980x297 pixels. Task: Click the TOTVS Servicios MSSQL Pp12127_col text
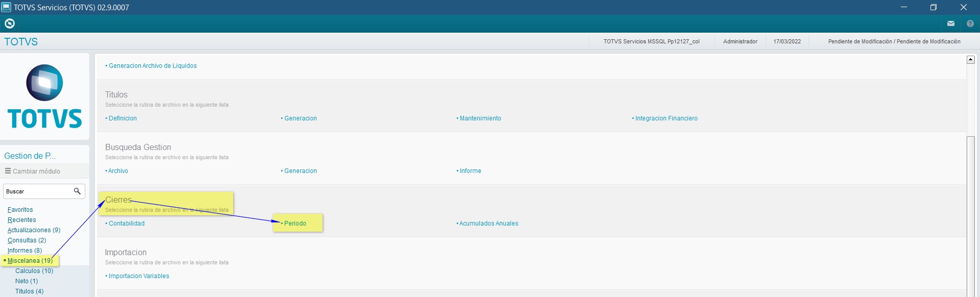point(651,41)
